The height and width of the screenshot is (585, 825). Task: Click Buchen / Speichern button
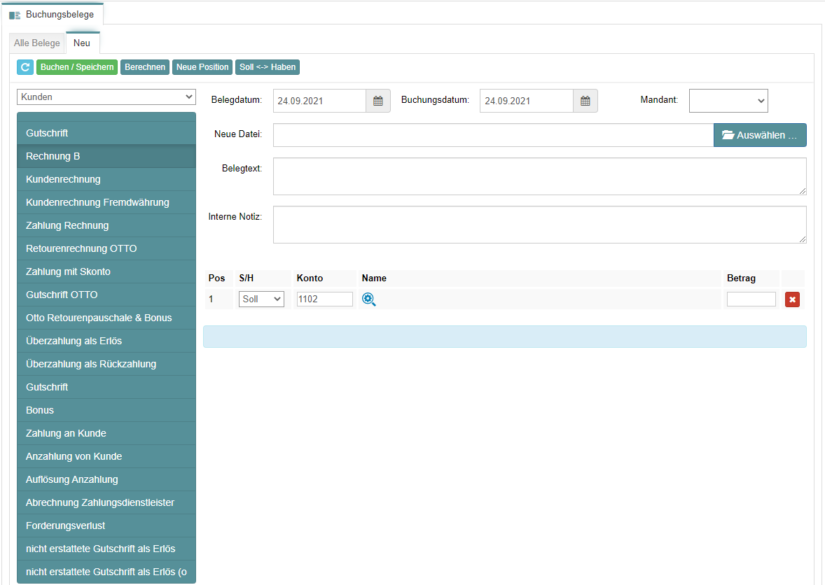(77, 67)
